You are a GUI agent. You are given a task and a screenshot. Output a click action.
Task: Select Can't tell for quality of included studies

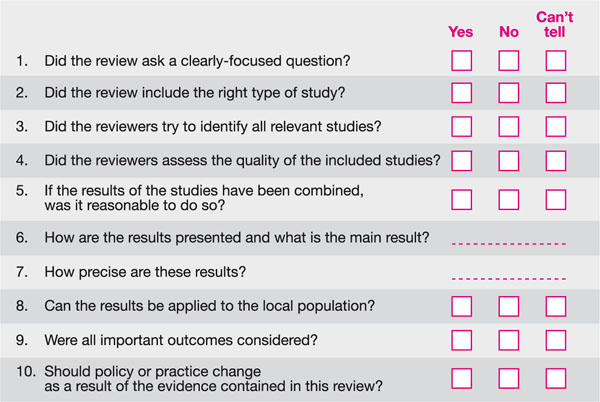556,160
